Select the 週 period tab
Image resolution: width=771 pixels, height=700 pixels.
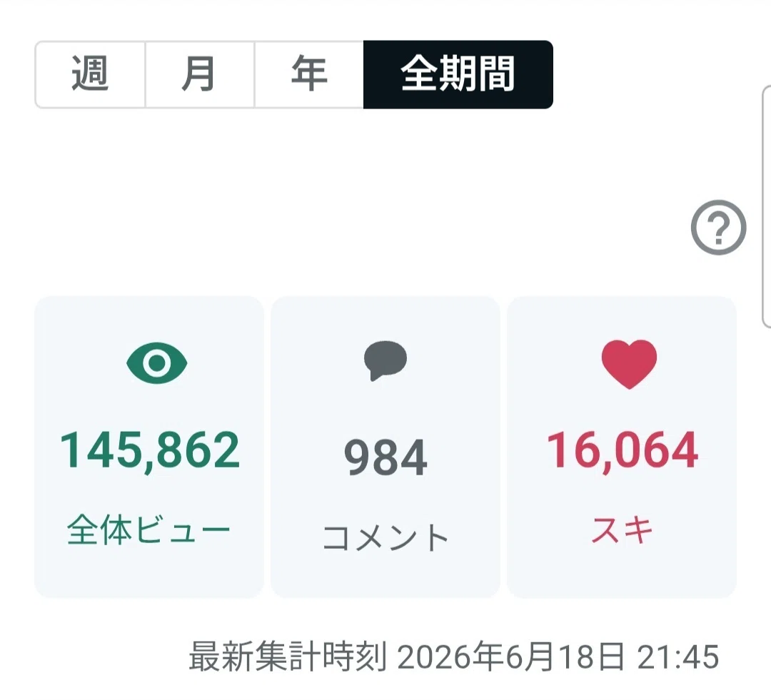91,74
